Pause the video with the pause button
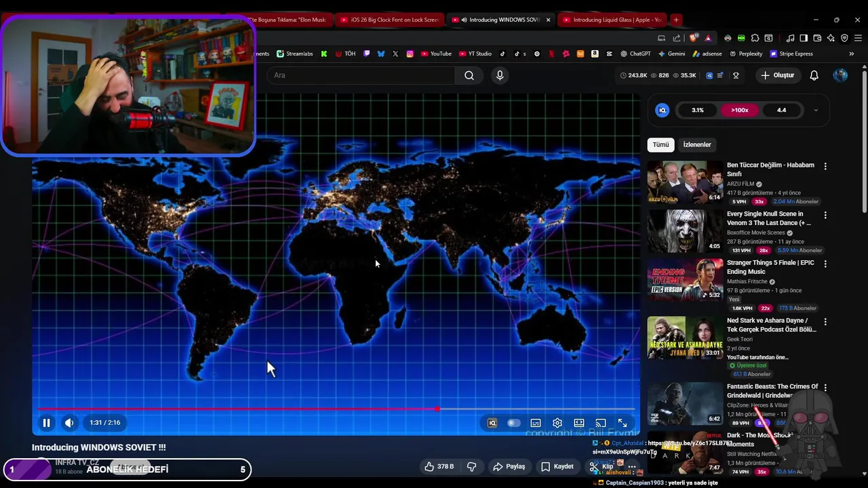868x488 pixels. (x=46, y=423)
